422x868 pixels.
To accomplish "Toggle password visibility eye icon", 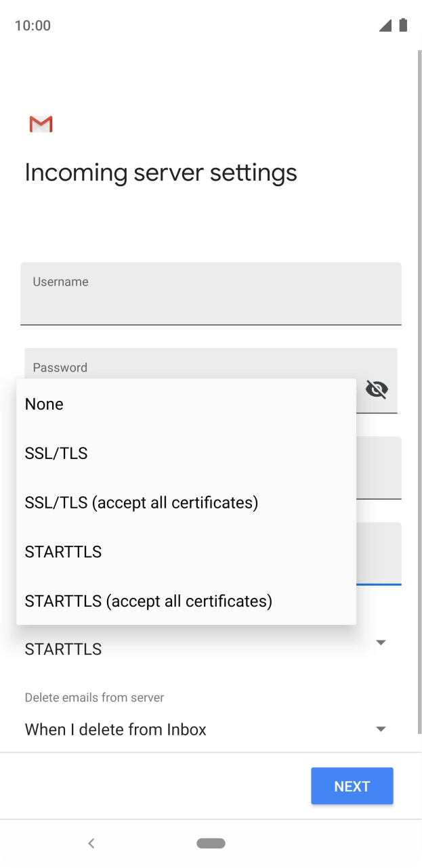I will click(x=377, y=389).
